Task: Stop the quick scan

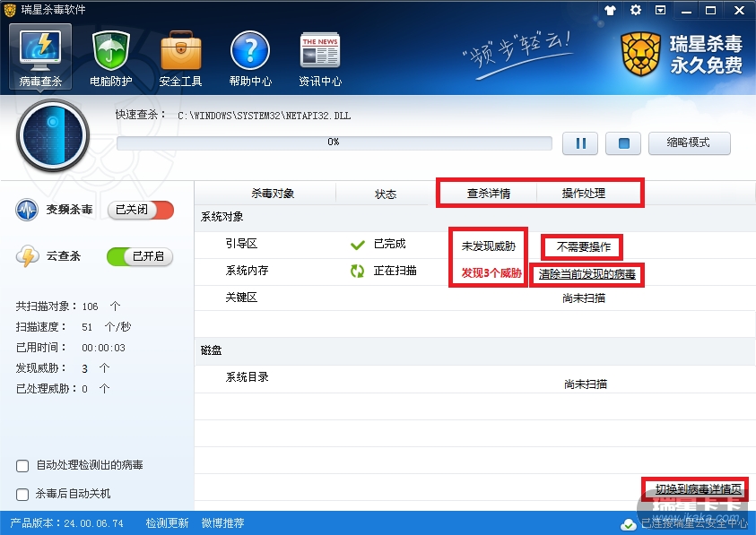Action: point(623,143)
